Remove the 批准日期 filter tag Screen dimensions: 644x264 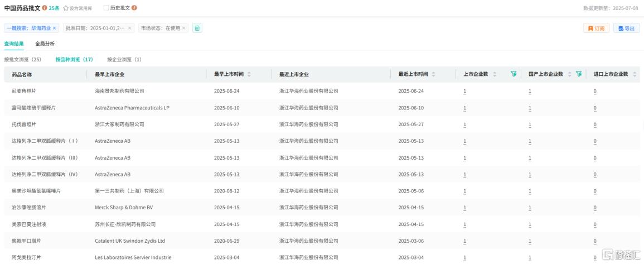tap(130, 28)
